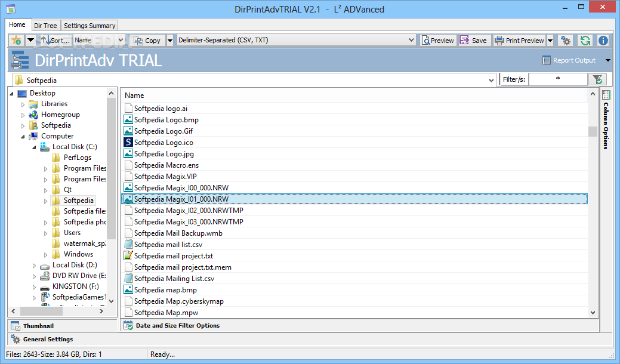Select file Softpedia Map.mpw
Image resolution: width=620 pixels, height=364 pixels.
pos(166,313)
